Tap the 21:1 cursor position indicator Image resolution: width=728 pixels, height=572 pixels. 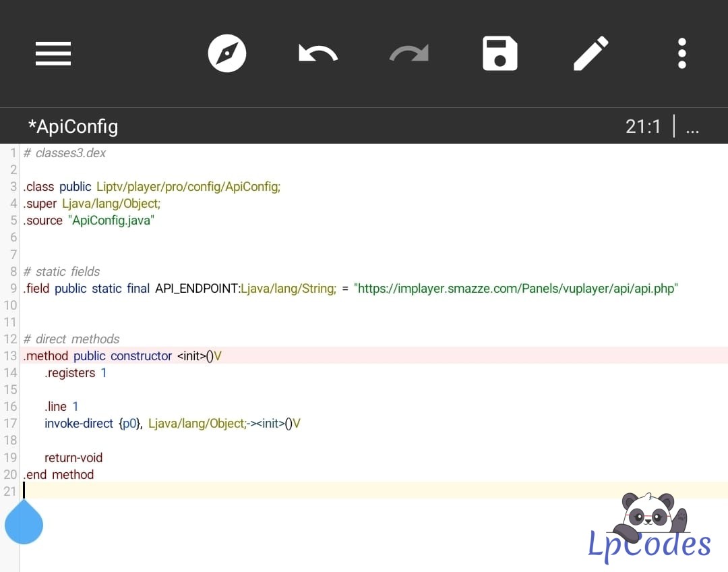643,126
